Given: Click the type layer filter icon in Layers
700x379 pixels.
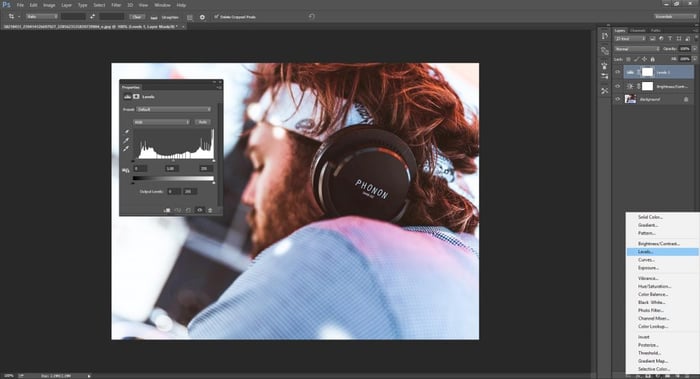Looking at the screenshot, I should [x=670, y=39].
